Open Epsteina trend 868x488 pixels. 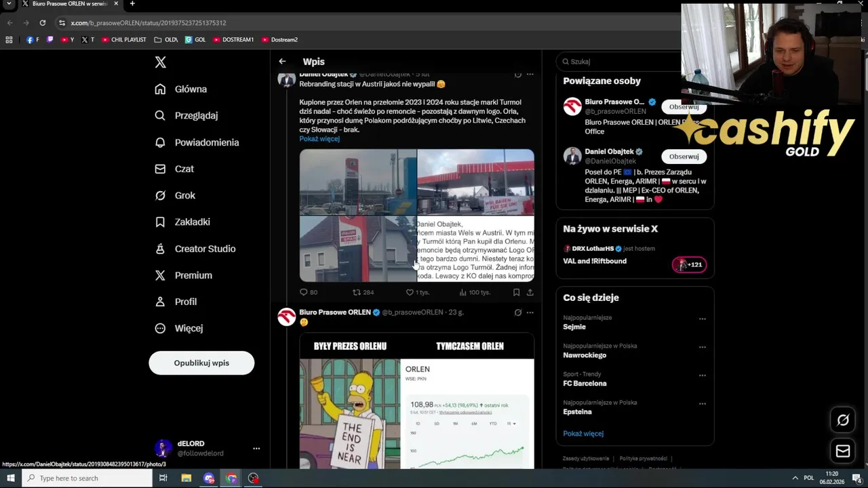coord(577,412)
